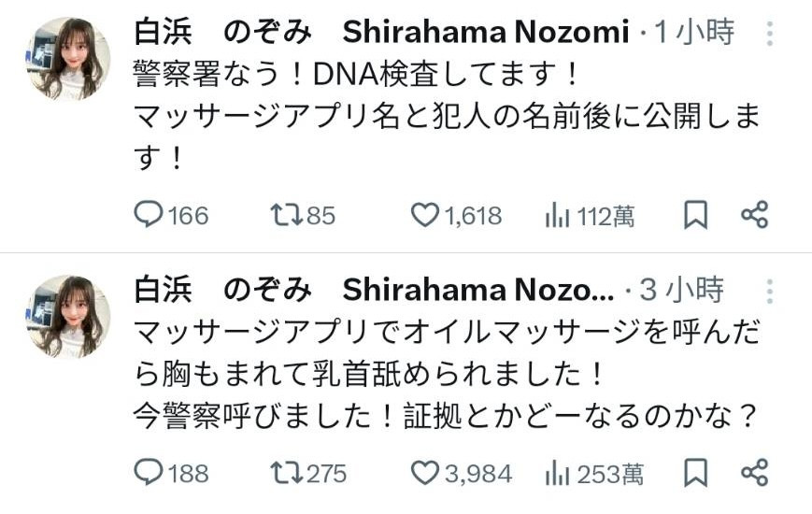Share the オイルマッサージ tweet
This screenshot has height=514, width=812.
coord(754,473)
